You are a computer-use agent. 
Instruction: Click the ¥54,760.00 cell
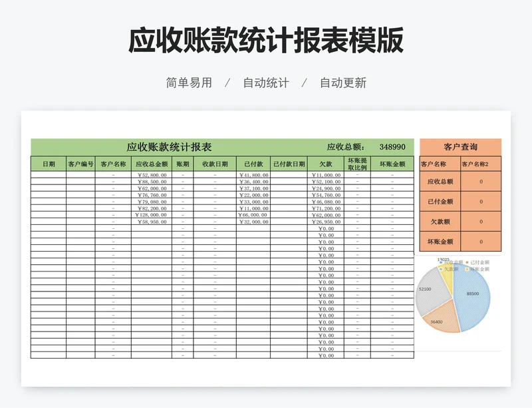click(x=326, y=195)
